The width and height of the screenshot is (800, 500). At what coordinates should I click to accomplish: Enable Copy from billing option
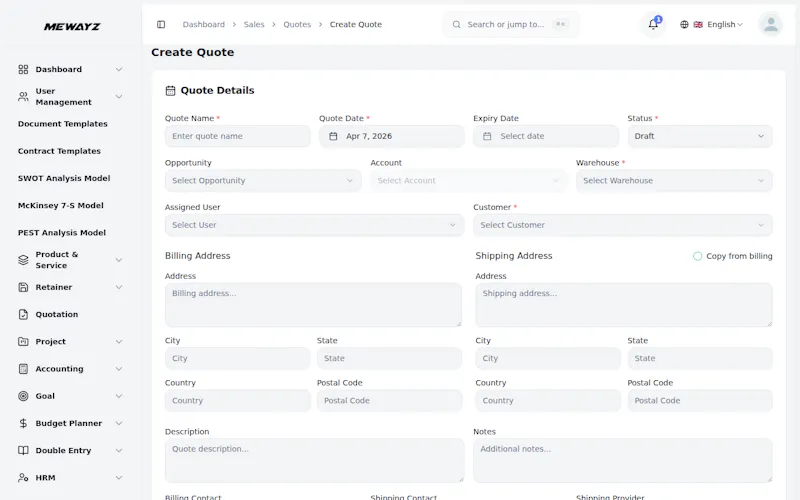coord(697,256)
